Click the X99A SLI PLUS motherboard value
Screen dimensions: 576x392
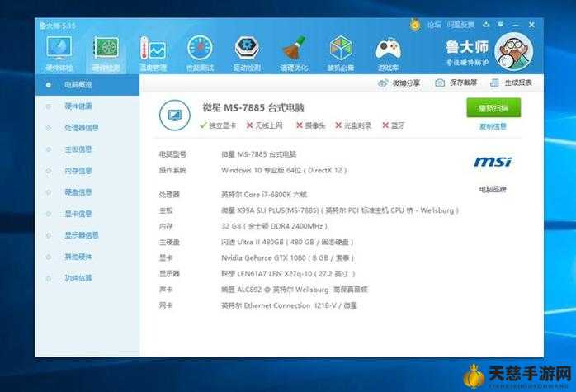click(x=340, y=210)
